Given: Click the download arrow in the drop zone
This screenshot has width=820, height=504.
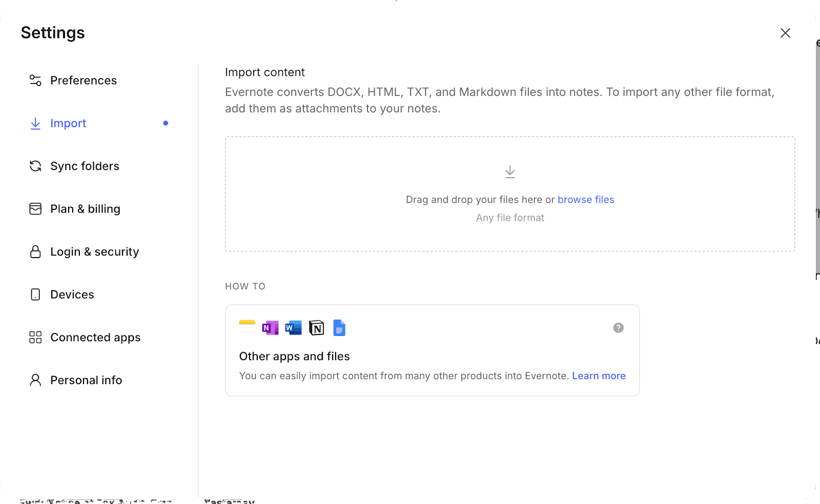Looking at the screenshot, I should (x=510, y=172).
